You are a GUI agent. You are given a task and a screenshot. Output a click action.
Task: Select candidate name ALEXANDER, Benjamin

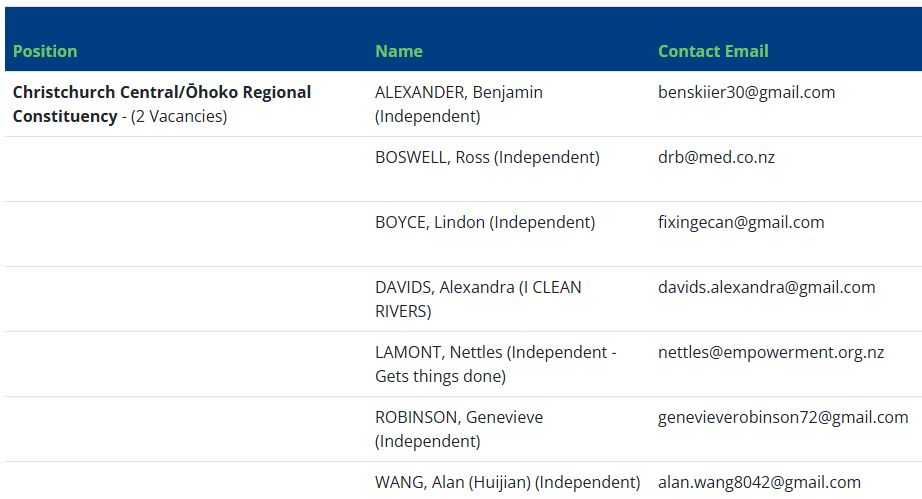[x=459, y=92]
